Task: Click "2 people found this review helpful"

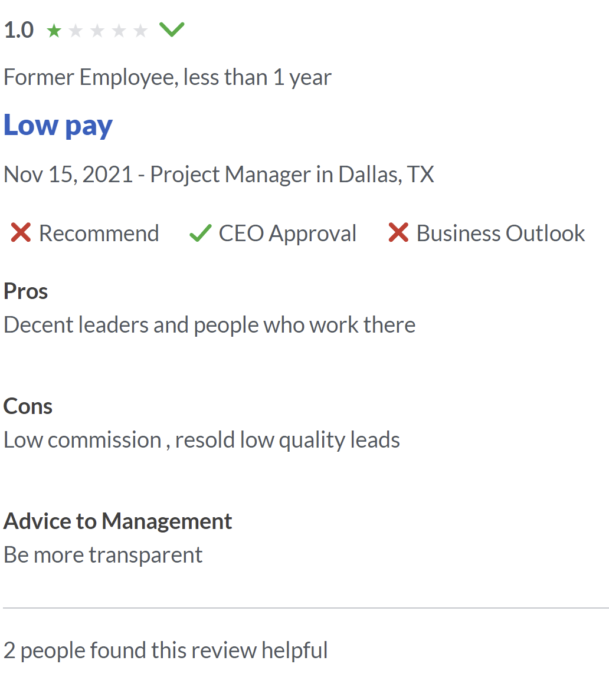Action: [165, 650]
